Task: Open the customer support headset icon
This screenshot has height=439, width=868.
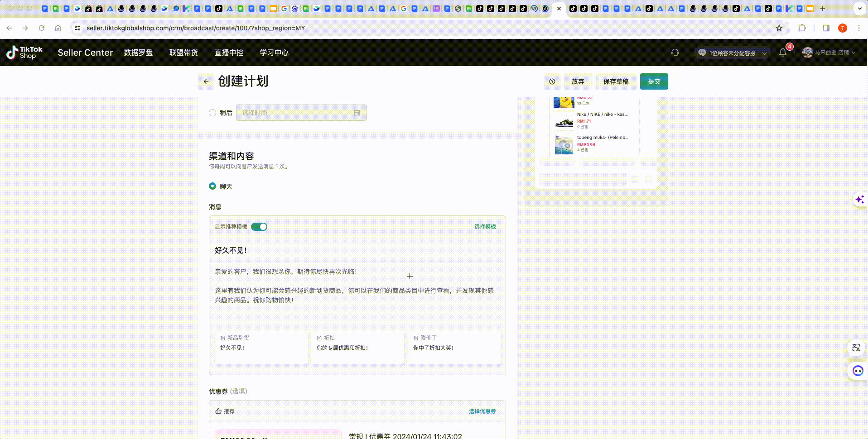Action: tap(675, 52)
